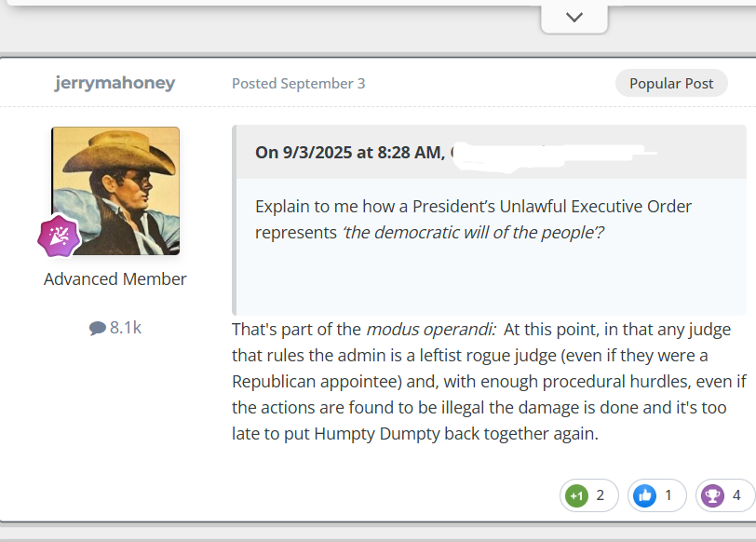Click the green +1 reaction icon

pyautogui.click(x=576, y=495)
